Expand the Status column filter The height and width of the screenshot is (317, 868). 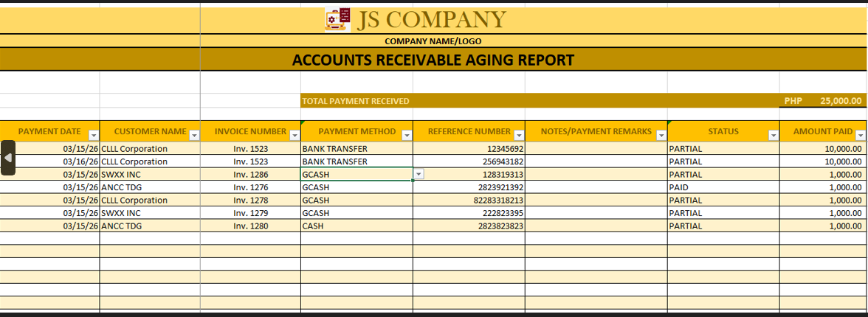(773, 135)
